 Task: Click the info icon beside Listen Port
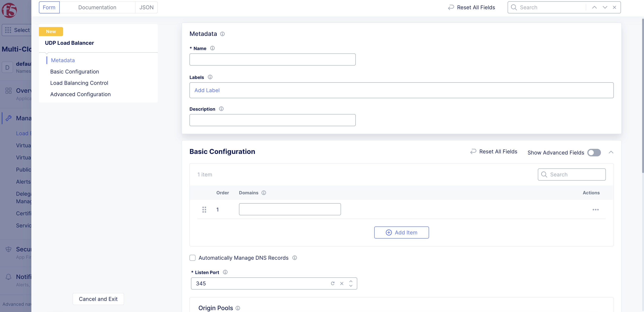tap(225, 272)
